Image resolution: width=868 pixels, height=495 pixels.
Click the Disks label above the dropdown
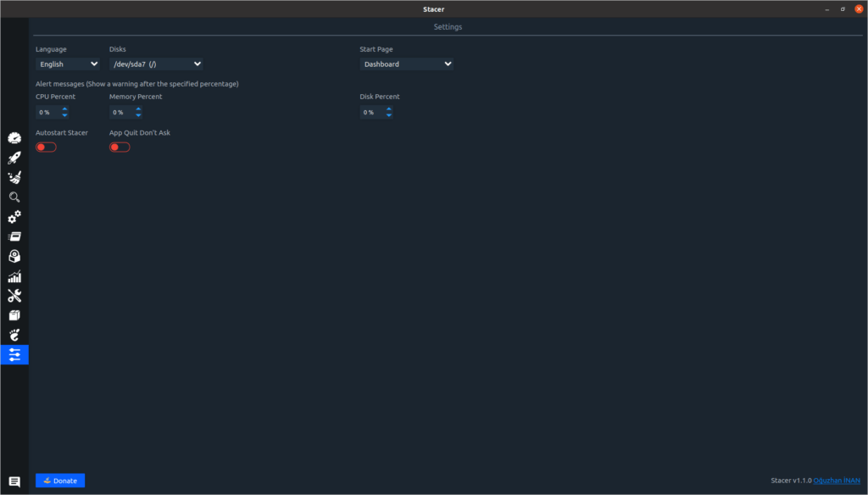(x=117, y=49)
